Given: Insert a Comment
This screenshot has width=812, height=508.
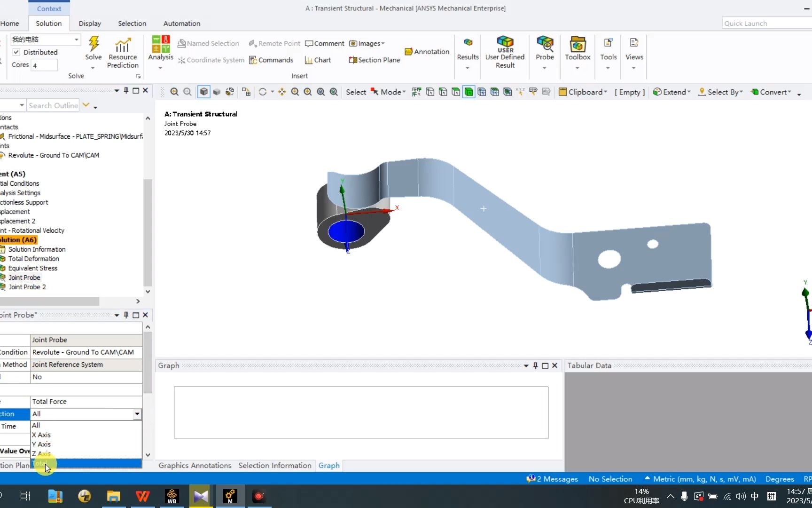Looking at the screenshot, I should point(325,43).
